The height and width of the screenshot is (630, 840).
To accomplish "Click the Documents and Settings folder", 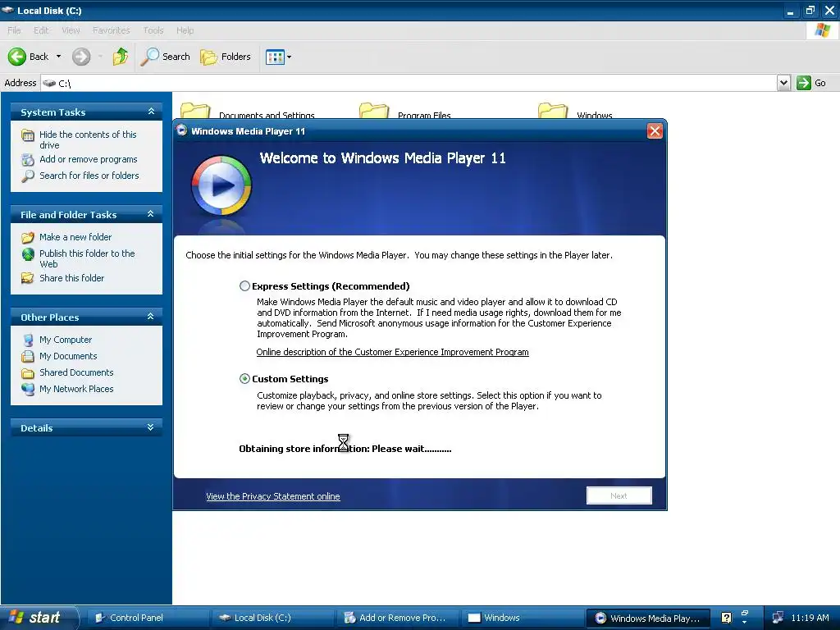I will coord(247,111).
